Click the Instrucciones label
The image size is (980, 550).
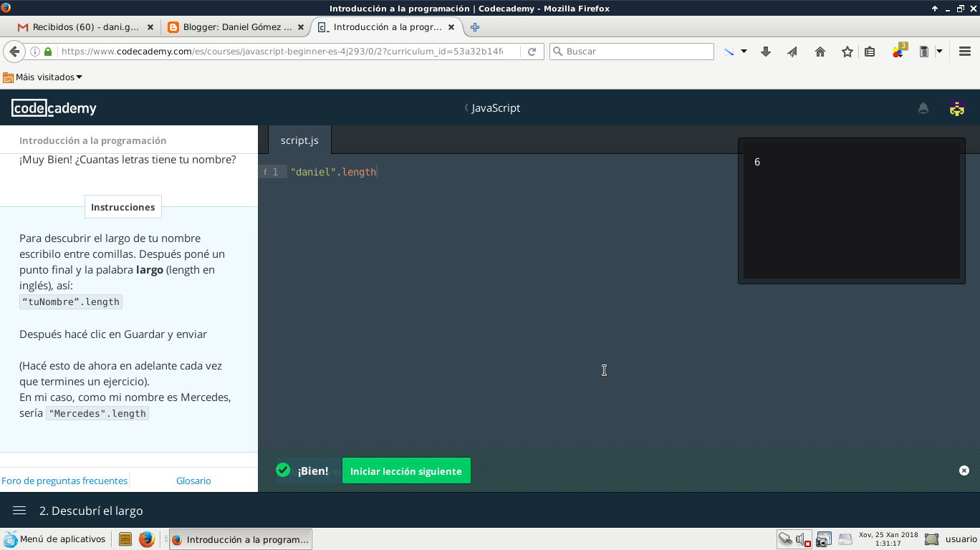(x=123, y=207)
